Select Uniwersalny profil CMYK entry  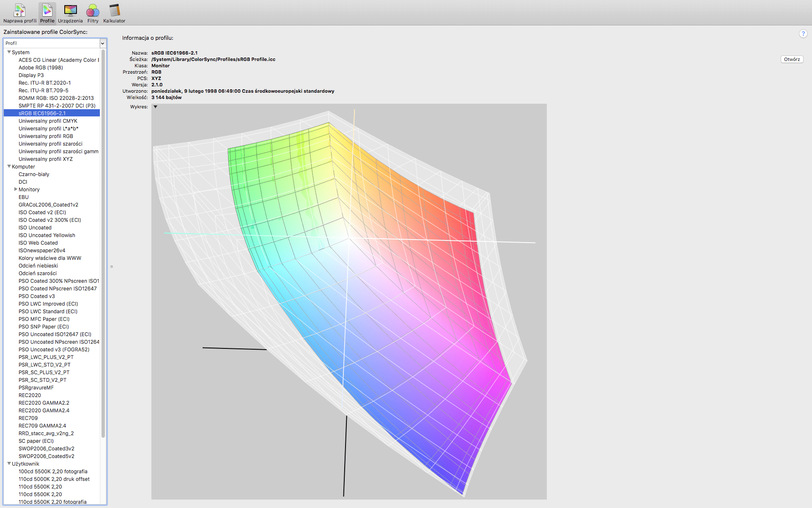coord(48,121)
